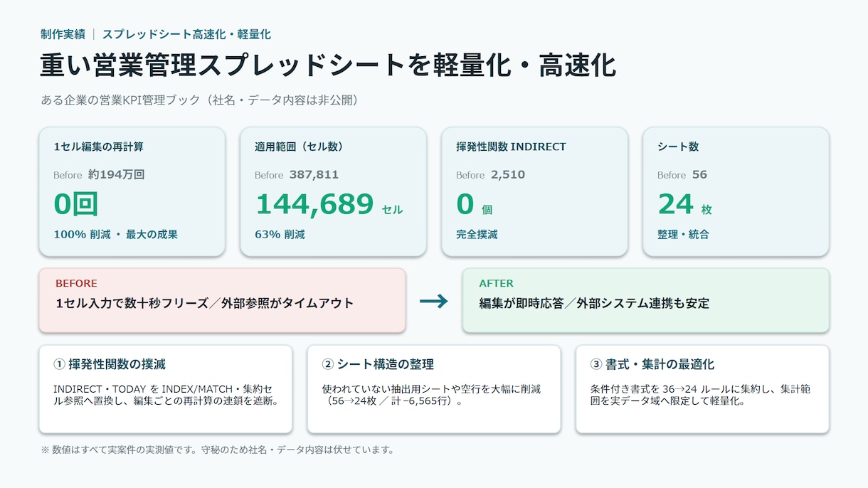Click the text 63% 削減

tap(280, 234)
